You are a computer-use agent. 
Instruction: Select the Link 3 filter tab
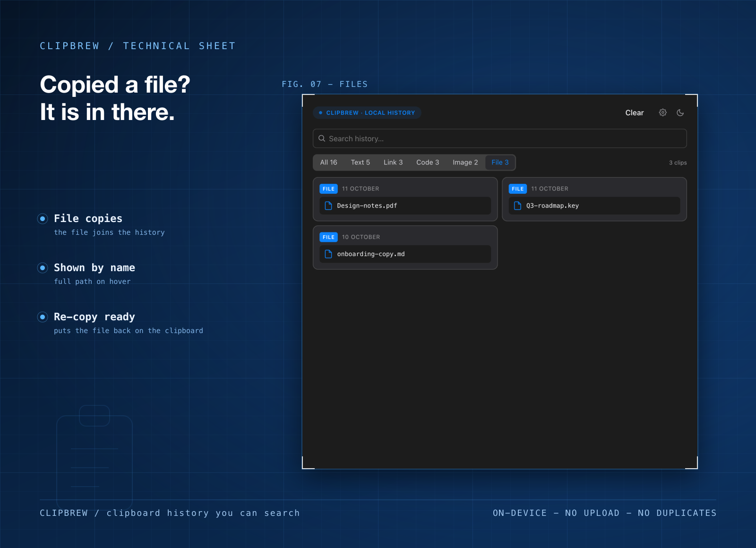(393, 163)
